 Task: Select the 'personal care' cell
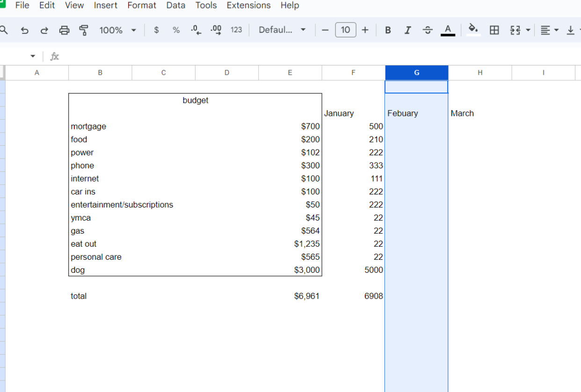(x=100, y=257)
